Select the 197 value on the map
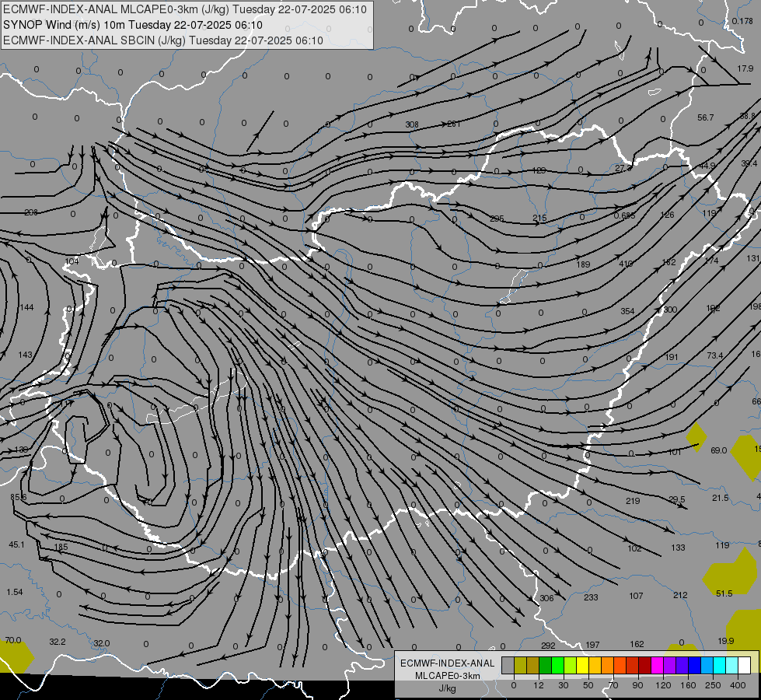761x700 pixels. [x=592, y=645]
